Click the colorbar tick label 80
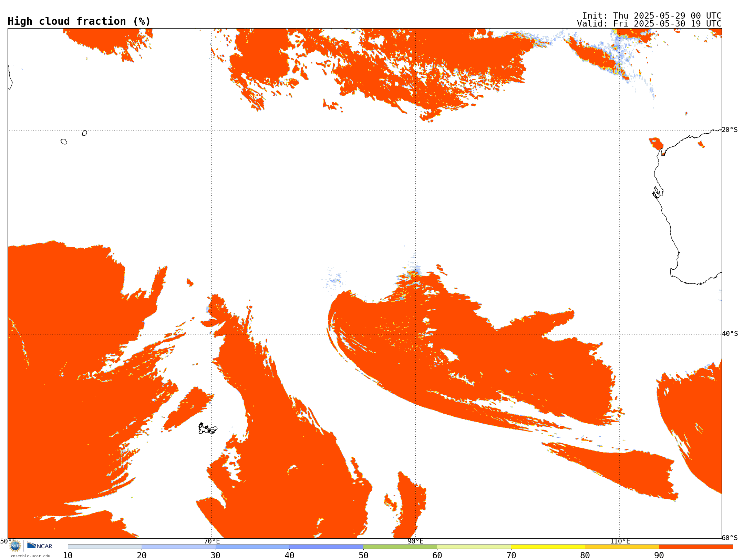 pyautogui.click(x=585, y=555)
